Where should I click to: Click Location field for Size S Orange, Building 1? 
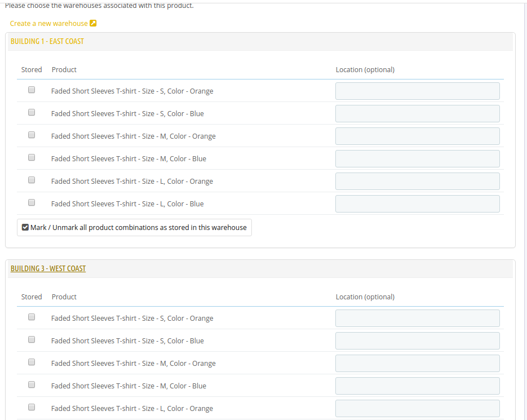(418, 91)
